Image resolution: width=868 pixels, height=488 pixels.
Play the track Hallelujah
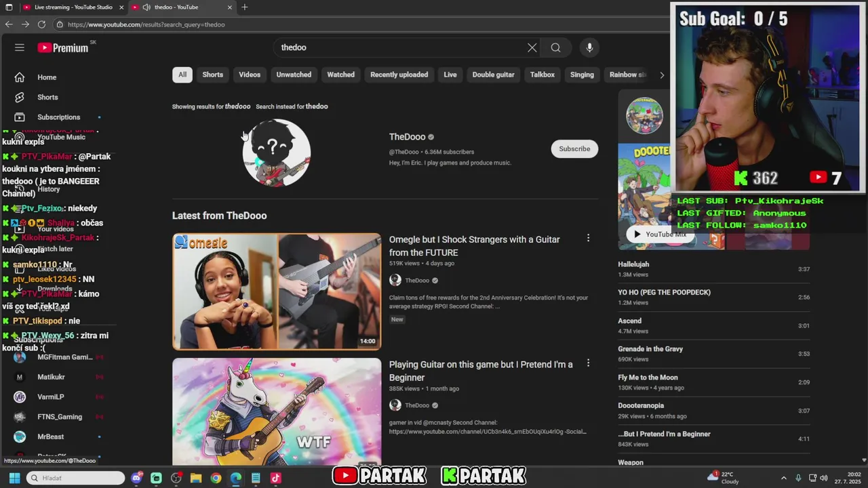(x=713, y=269)
